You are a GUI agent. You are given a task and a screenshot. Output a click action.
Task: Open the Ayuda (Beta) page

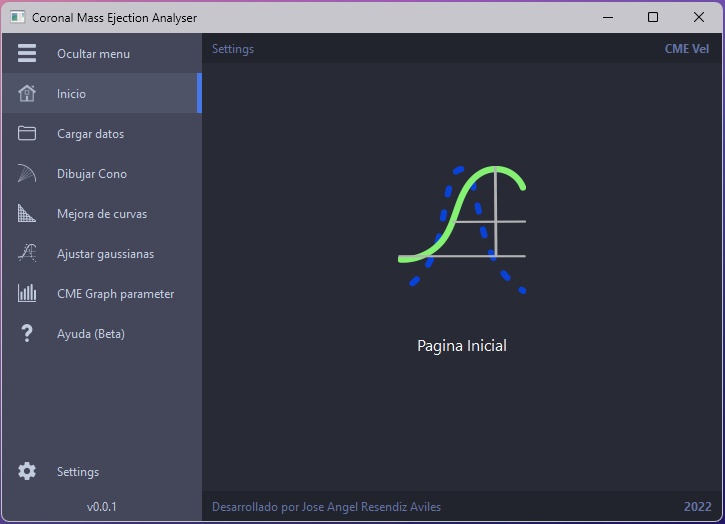click(x=102, y=333)
